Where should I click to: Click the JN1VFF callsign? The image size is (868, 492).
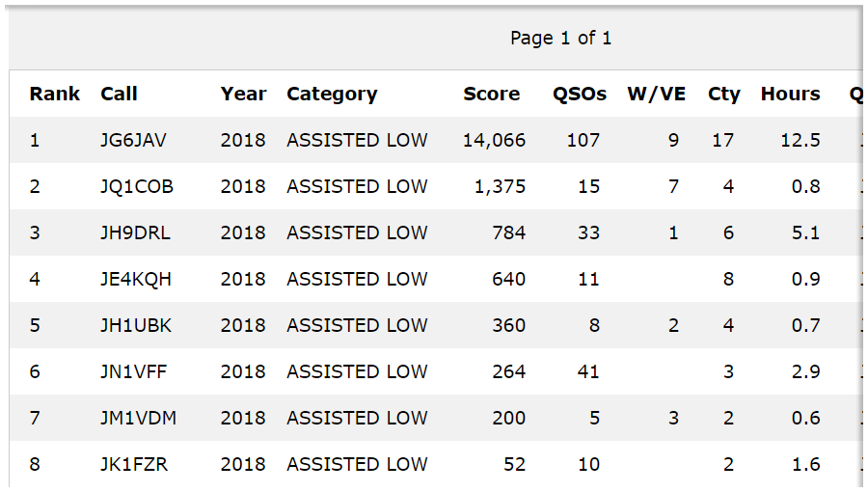coord(133,371)
